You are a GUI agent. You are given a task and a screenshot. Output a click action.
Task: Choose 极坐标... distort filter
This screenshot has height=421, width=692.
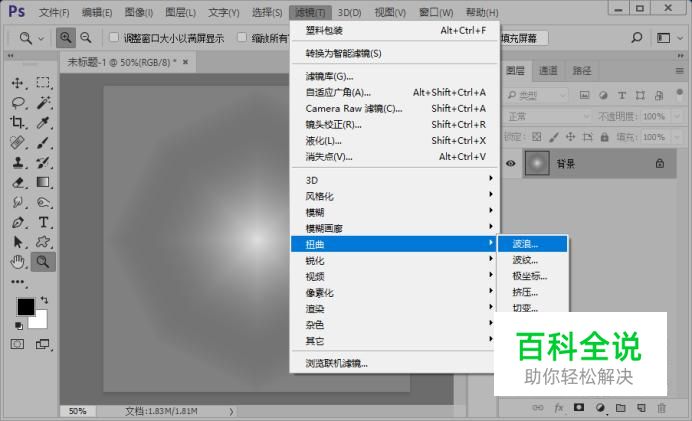tap(532, 276)
